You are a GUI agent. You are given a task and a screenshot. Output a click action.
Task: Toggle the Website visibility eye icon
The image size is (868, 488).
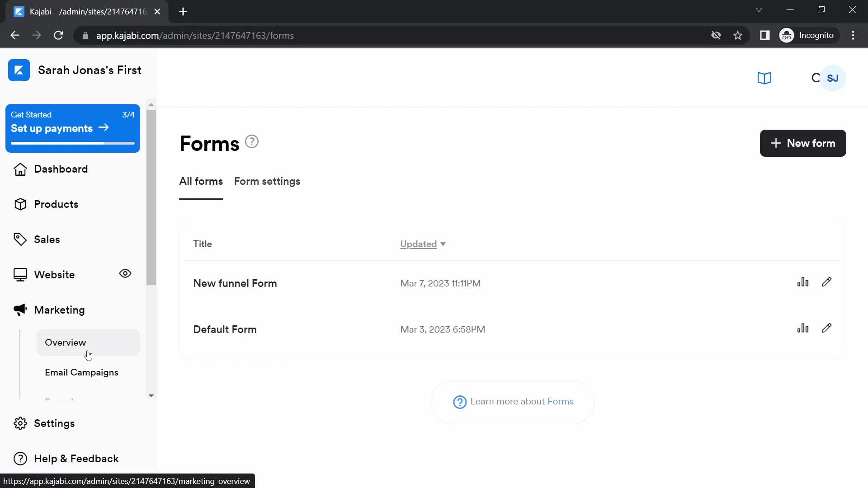pyautogui.click(x=126, y=273)
